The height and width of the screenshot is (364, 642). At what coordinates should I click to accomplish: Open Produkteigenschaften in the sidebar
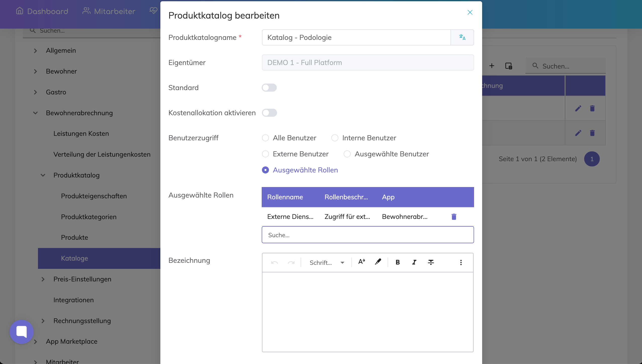94,196
